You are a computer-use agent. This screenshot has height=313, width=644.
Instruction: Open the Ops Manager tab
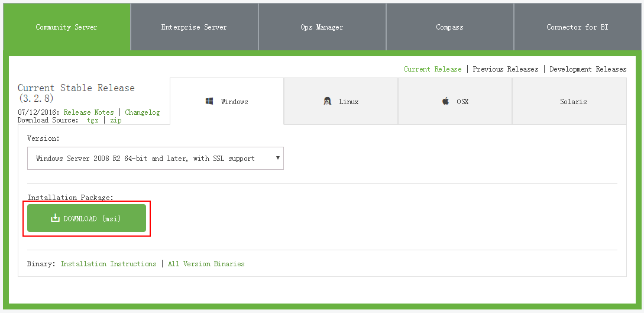tap(322, 27)
